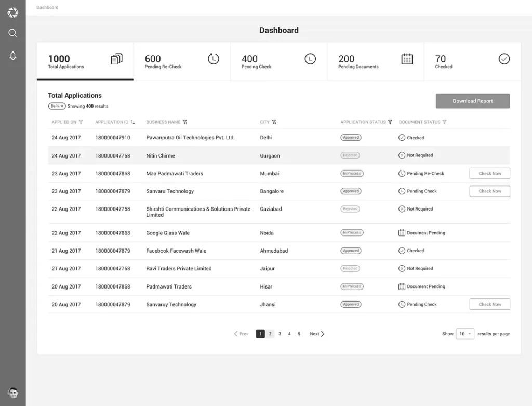Remove the Delhi filter chip

pyautogui.click(x=62, y=106)
